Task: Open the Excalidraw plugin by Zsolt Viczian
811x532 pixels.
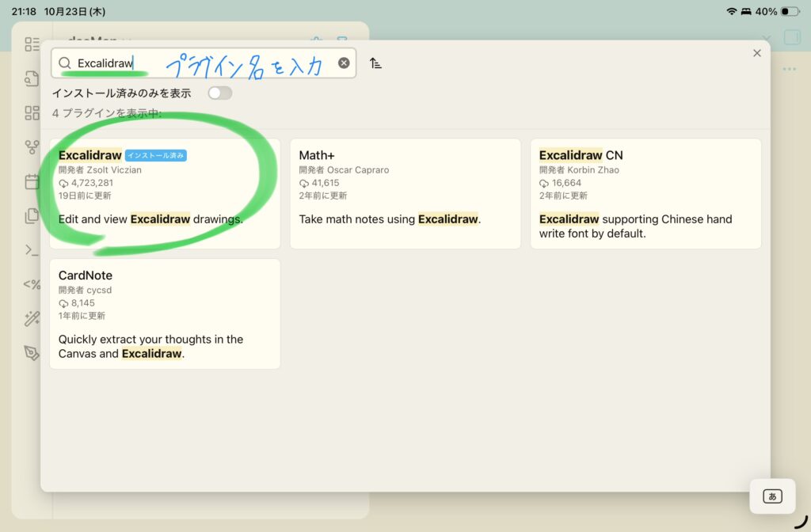Action: (165, 193)
